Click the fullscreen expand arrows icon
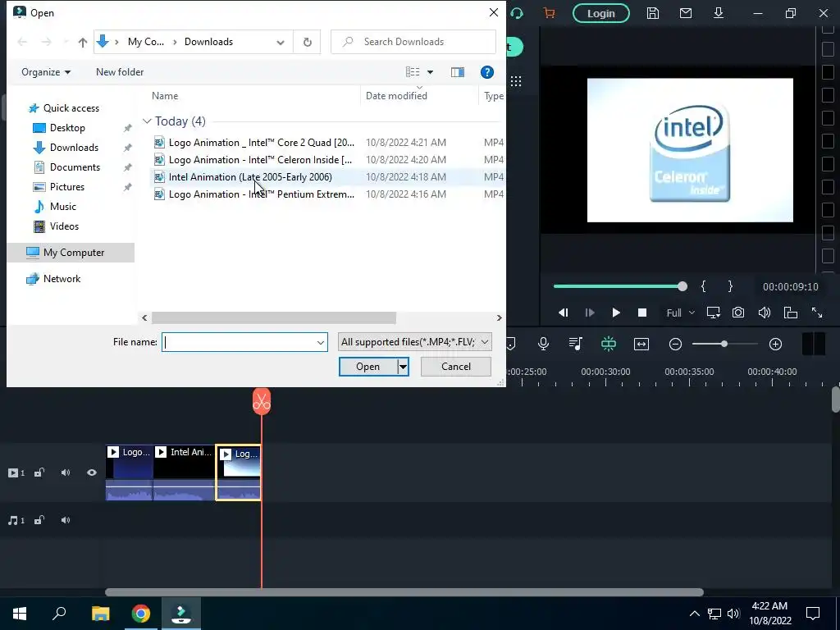The width and height of the screenshot is (840, 630). coord(817,313)
